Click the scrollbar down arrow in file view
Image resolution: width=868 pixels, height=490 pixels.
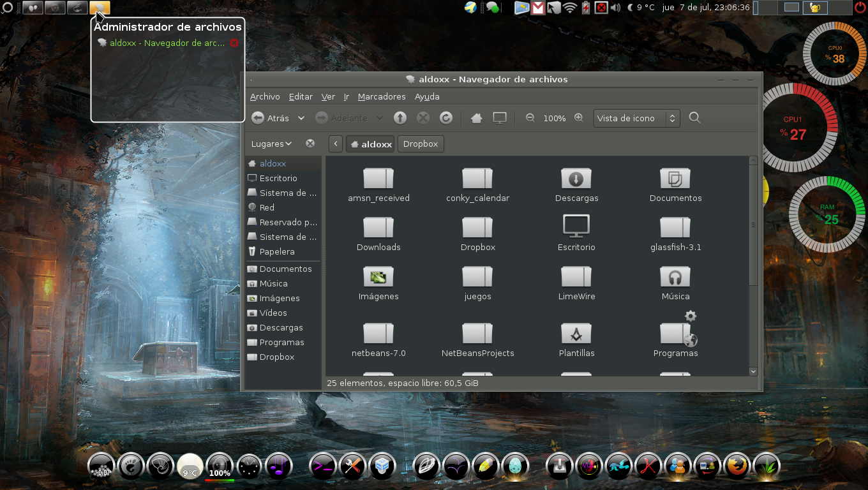(753, 371)
